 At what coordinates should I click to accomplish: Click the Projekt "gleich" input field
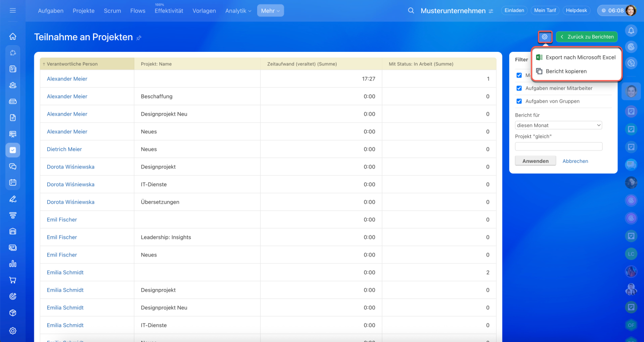[x=558, y=146]
